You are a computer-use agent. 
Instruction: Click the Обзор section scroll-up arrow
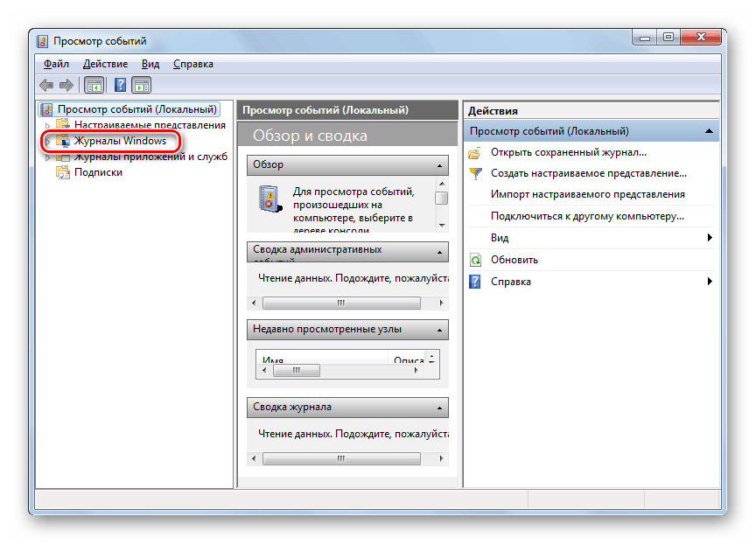pyautogui.click(x=442, y=184)
